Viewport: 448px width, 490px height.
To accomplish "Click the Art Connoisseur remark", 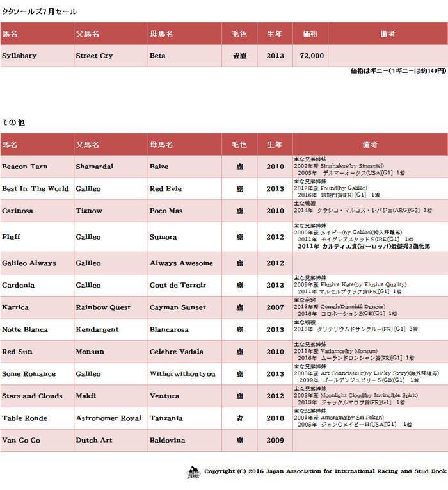I will coord(366,373).
